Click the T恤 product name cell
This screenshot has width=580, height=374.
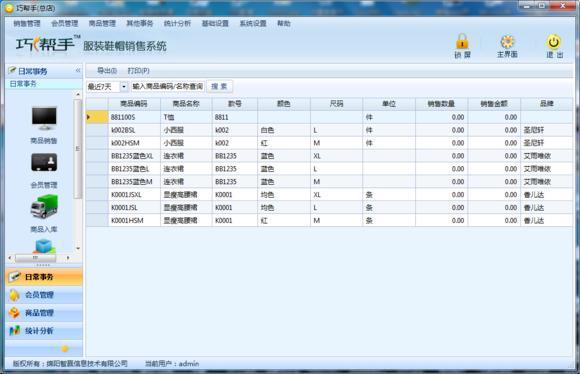pos(186,117)
